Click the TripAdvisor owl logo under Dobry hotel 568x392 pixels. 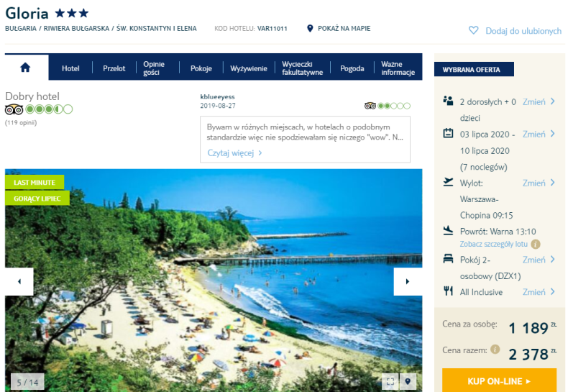pyautogui.click(x=14, y=109)
